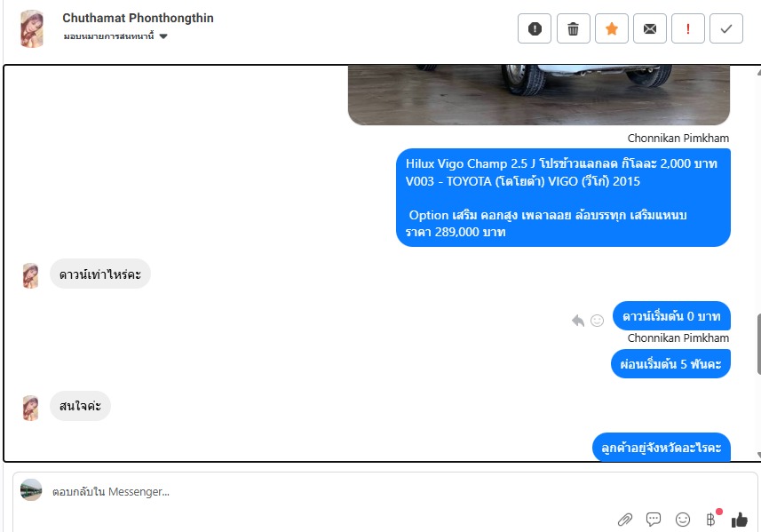Send a thumbs-up like
The width and height of the screenshot is (761, 532).
[x=740, y=520]
